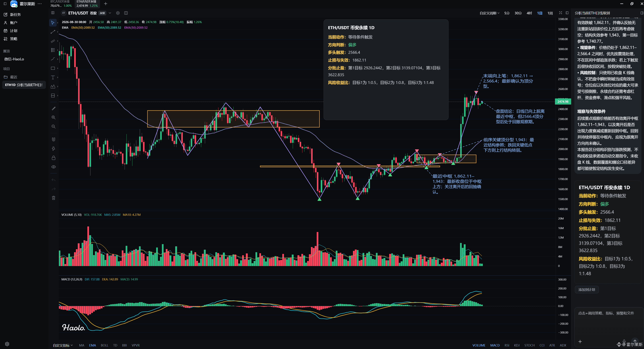Switch to the 4时 timeframe
Viewport: 644px width, 349px height.
(529, 13)
